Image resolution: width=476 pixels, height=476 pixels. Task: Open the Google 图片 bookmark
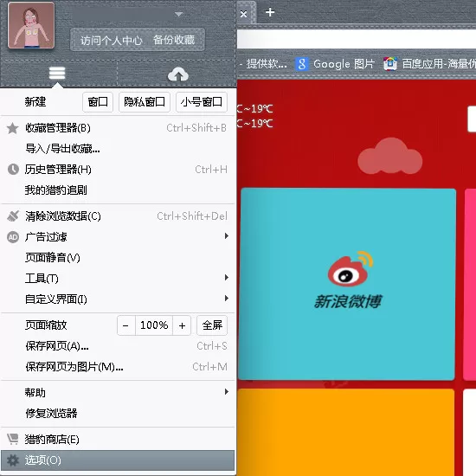coord(335,64)
